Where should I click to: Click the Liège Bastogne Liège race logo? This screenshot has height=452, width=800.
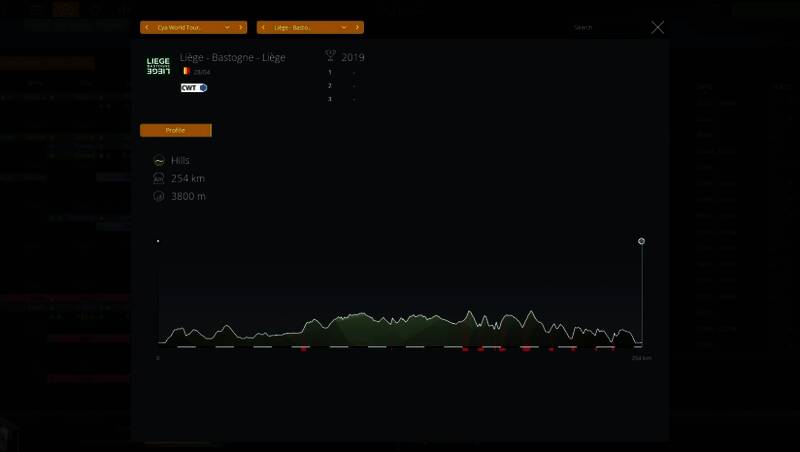pyautogui.click(x=158, y=65)
